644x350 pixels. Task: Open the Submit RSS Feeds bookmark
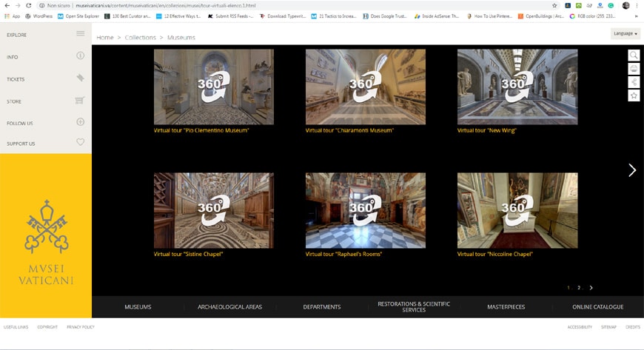pos(230,16)
